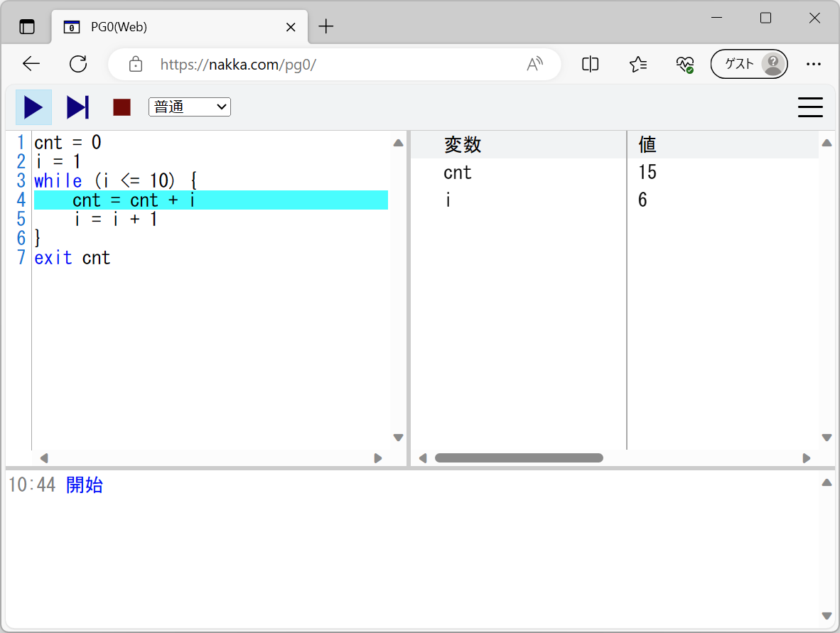The height and width of the screenshot is (633, 840).
Task: Select the i variable row name
Action: pyautogui.click(x=448, y=200)
